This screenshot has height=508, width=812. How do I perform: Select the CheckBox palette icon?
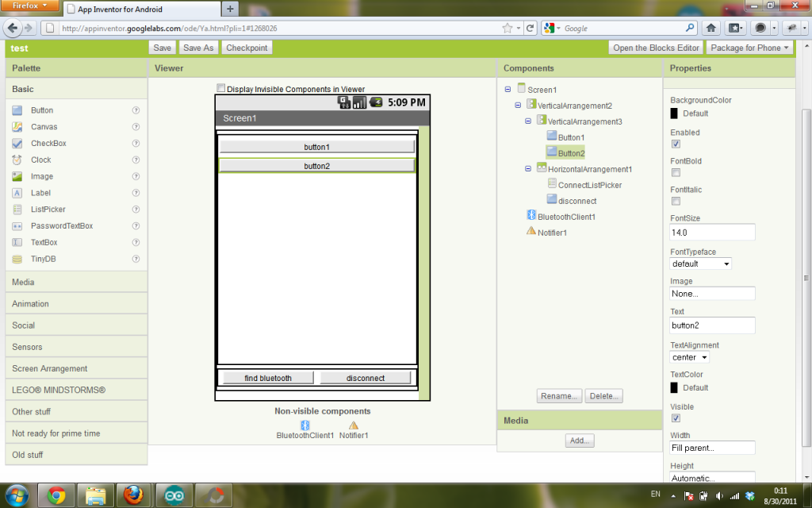pos(17,144)
